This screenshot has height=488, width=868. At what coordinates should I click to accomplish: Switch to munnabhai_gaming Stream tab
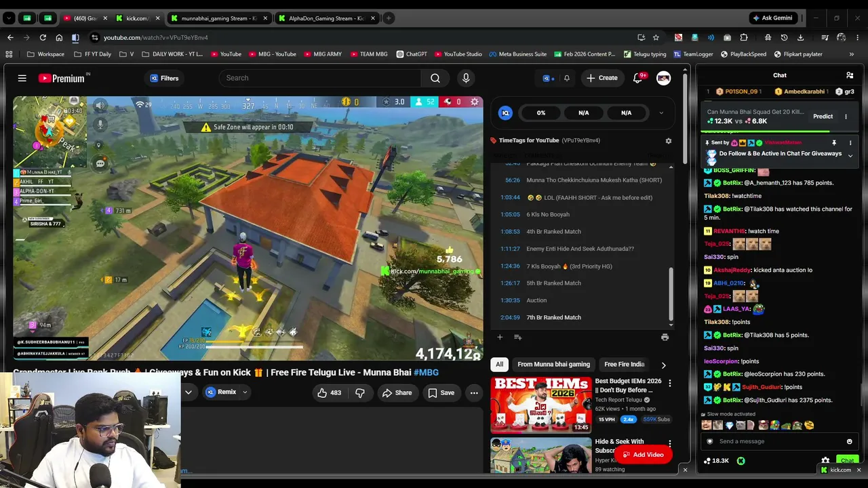pyautogui.click(x=218, y=18)
